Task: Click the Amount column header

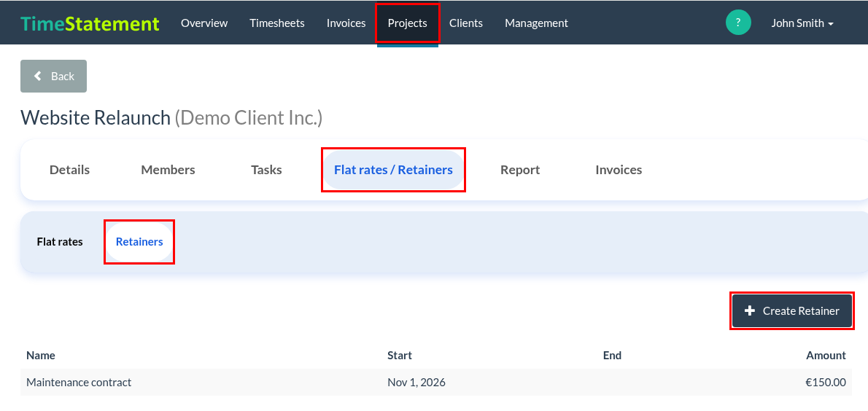Action: 826,355
